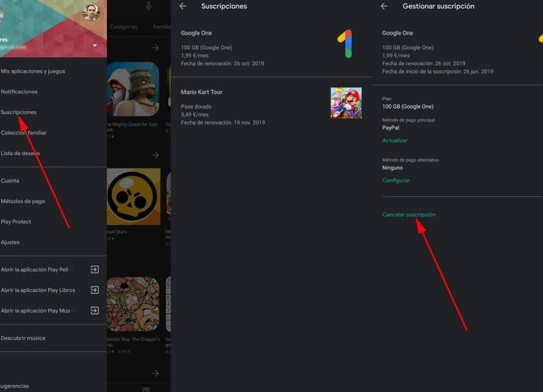Screen dimensions: 543x392
Task: Tap the Mario Kart Tour app icon
Action: [346, 103]
